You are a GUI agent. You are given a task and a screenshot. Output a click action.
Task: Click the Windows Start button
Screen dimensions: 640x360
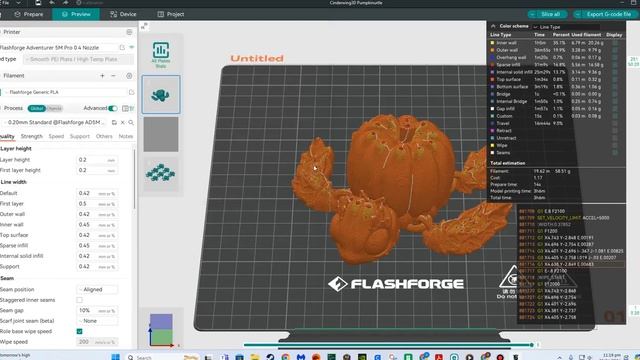(116, 357)
